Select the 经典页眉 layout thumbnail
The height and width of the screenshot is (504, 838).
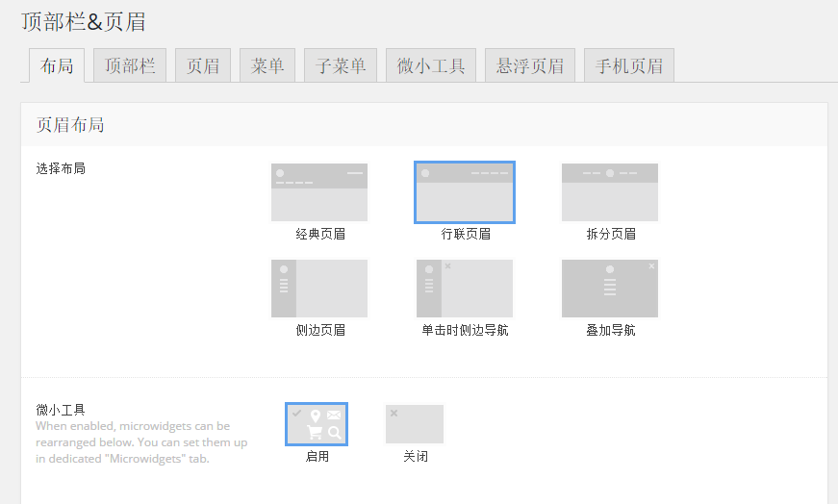pos(319,192)
